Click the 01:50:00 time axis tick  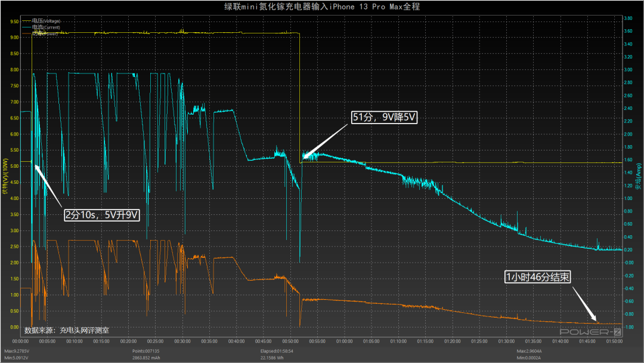(x=614, y=342)
